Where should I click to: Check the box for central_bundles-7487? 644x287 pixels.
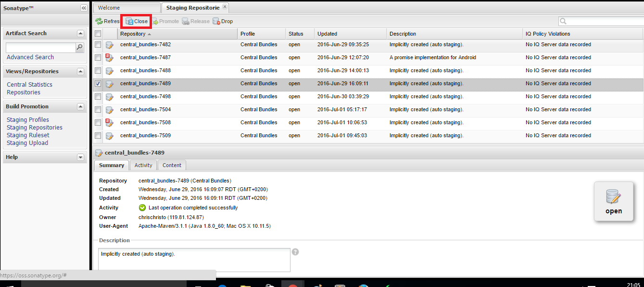tap(98, 57)
